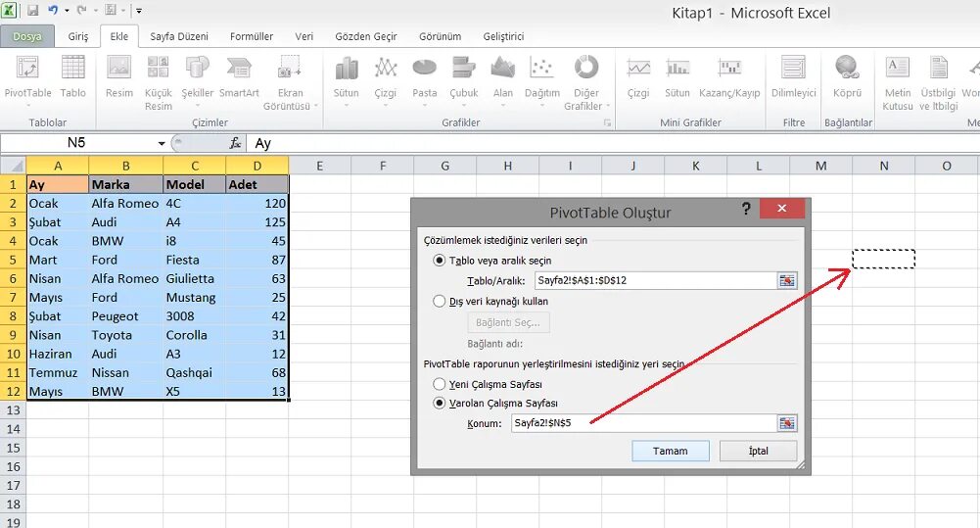Viewport: 980px width, 528px height.
Task: Click the formula bar showing Ay
Action: tap(613, 143)
